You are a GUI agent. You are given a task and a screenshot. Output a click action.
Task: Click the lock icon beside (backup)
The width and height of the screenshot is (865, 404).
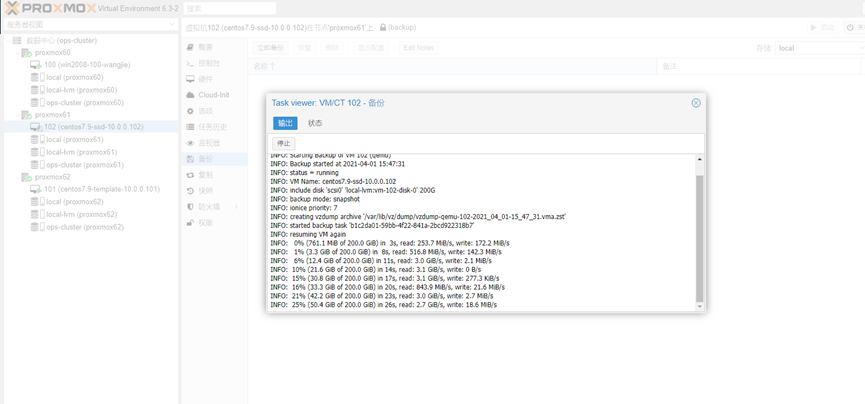383,27
